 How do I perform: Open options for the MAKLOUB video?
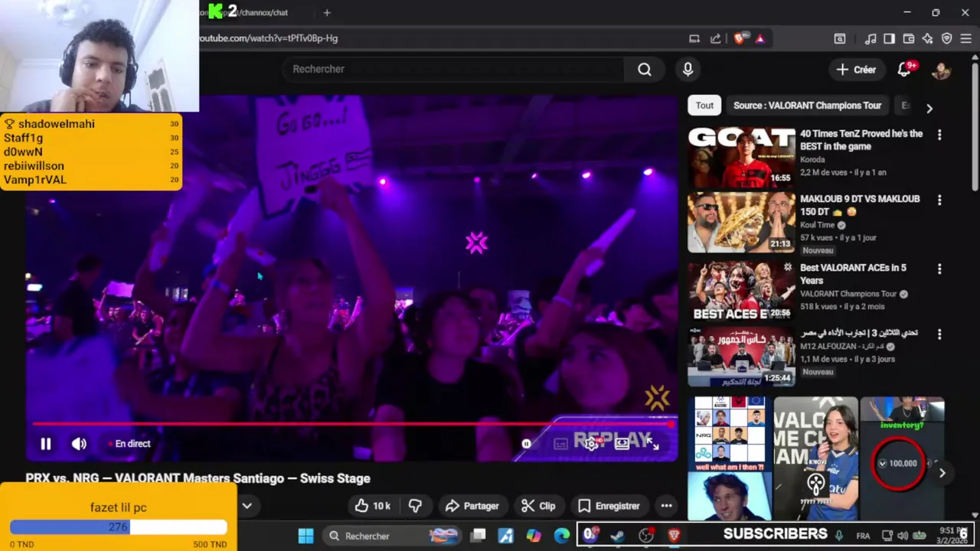coord(939,200)
